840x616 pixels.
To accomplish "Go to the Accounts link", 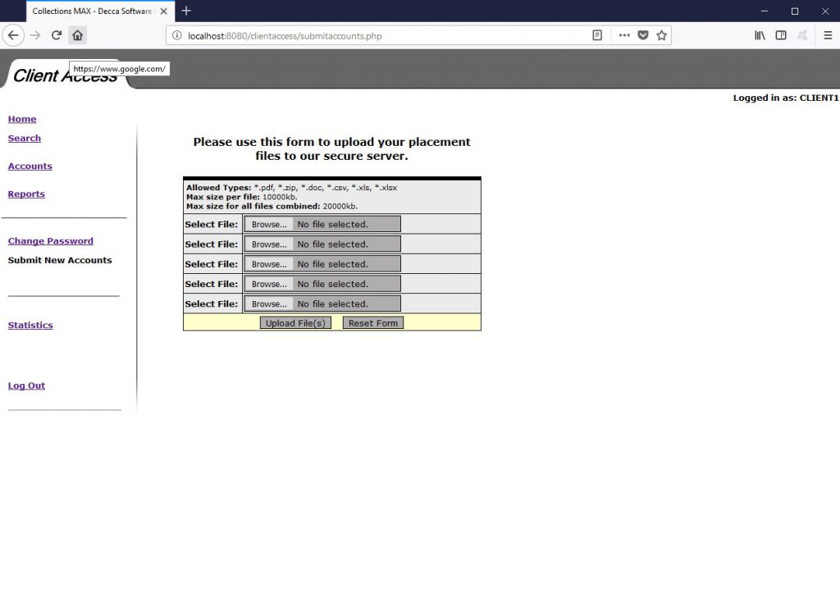I will (x=30, y=166).
